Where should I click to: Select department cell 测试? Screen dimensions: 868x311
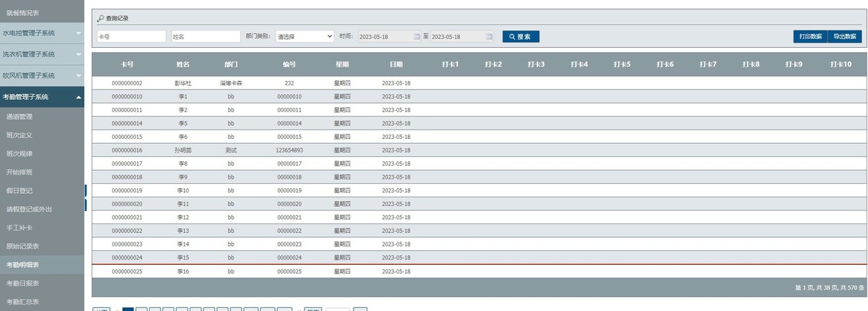click(x=231, y=150)
